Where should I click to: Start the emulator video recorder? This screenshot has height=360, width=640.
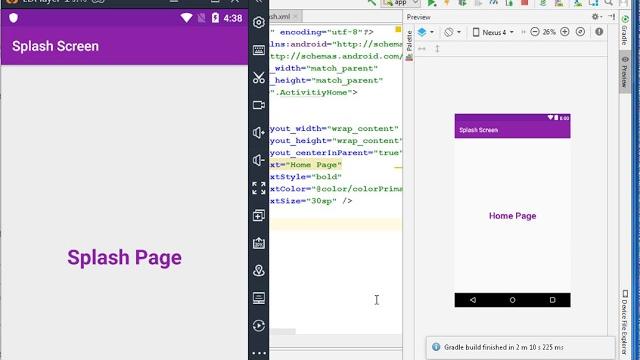click(258, 105)
